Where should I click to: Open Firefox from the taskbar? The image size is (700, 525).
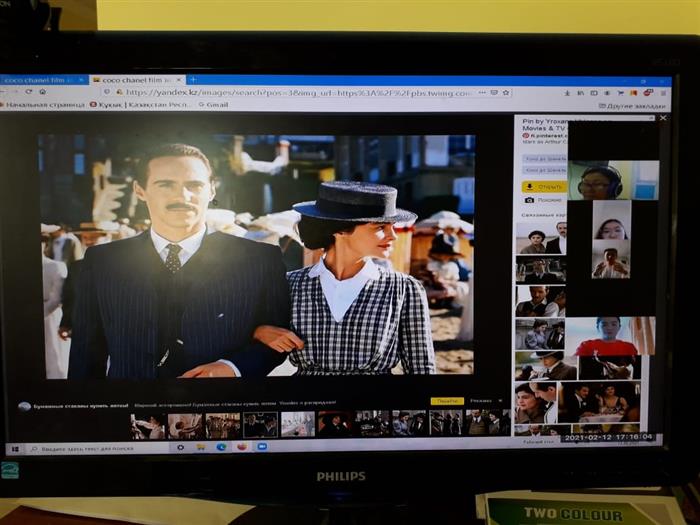pyautogui.click(x=241, y=446)
